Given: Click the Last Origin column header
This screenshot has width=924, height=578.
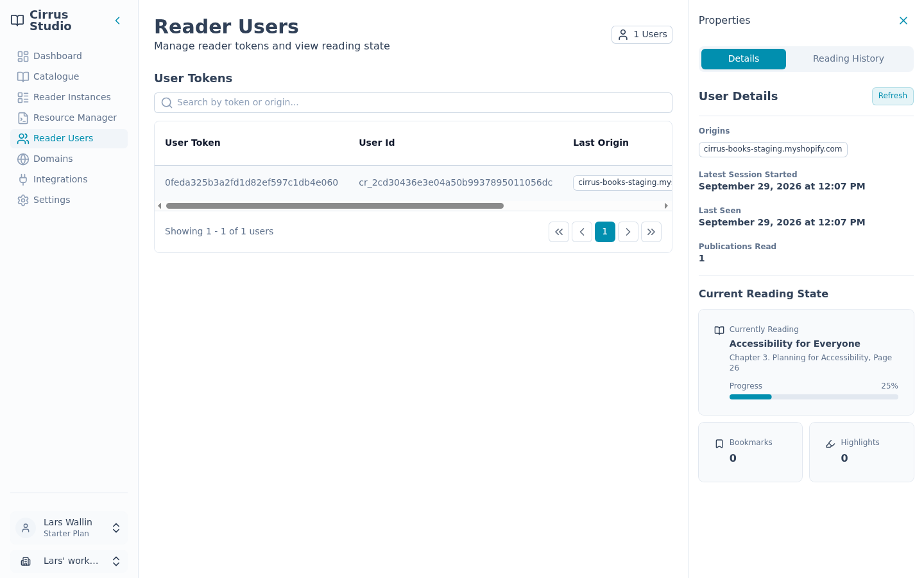Looking at the screenshot, I should (601, 143).
